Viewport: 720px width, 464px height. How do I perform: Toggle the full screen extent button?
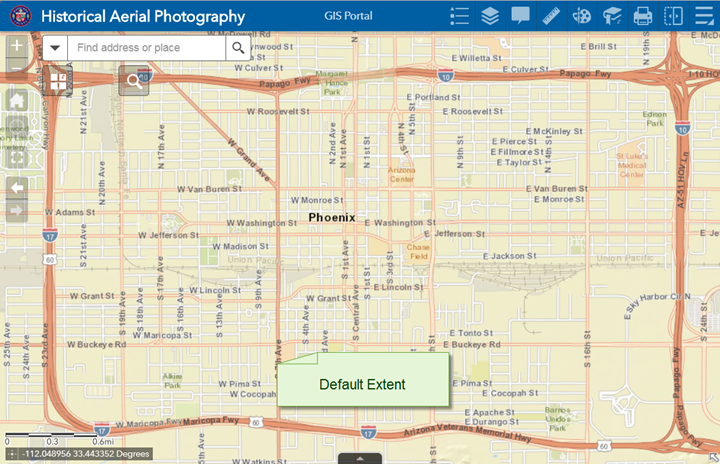(x=16, y=157)
